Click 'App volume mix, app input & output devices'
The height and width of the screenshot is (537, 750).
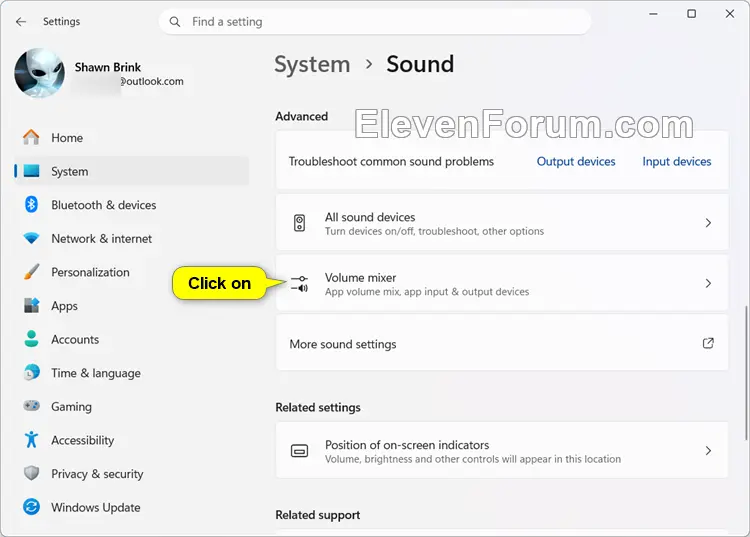(x=427, y=292)
